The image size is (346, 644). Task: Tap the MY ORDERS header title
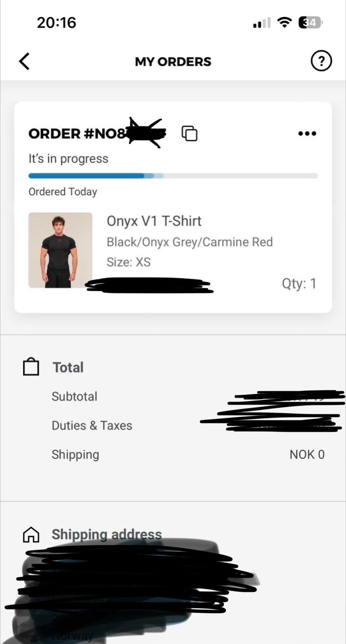pos(173,62)
